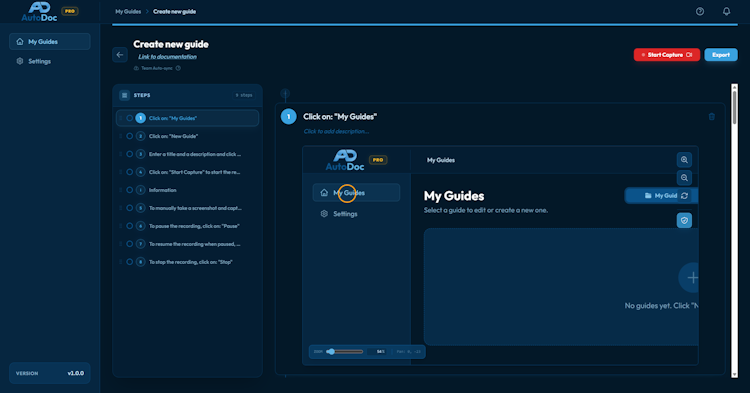Tick the circle for step 'Click on: "New Guide"'
The width and height of the screenshot is (750, 393).
[130, 136]
